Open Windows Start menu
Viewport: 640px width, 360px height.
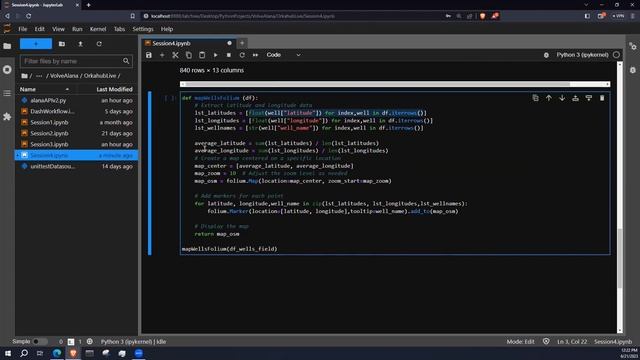coord(8,353)
